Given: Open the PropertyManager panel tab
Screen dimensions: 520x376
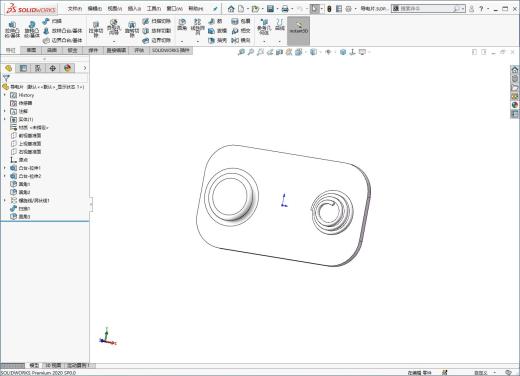Looking at the screenshot, I should point(23,68).
